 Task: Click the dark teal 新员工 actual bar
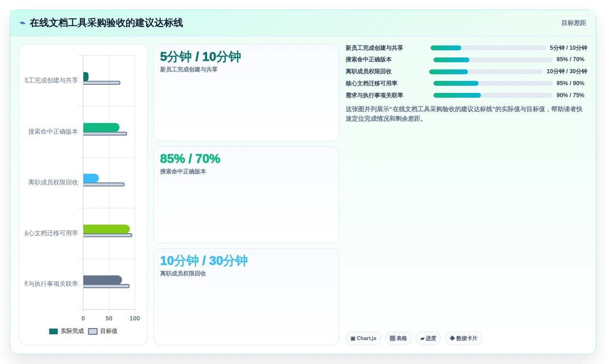point(86,77)
